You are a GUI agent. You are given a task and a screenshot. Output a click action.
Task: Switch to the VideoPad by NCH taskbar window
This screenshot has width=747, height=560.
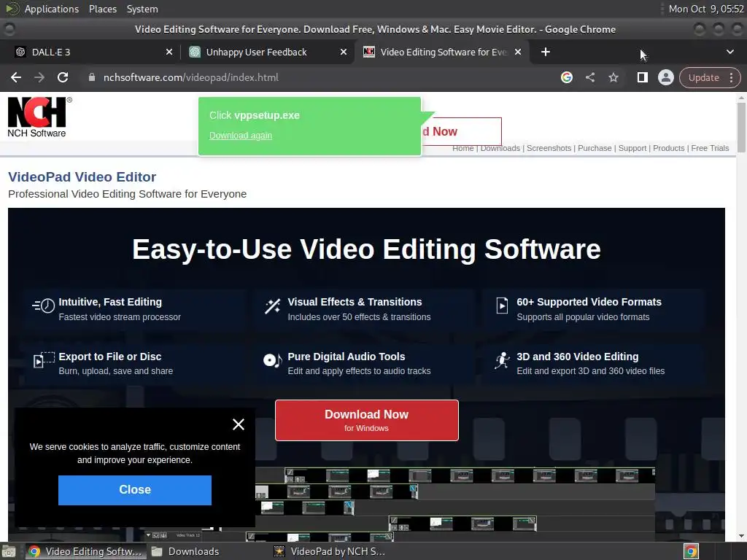click(x=330, y=551)
